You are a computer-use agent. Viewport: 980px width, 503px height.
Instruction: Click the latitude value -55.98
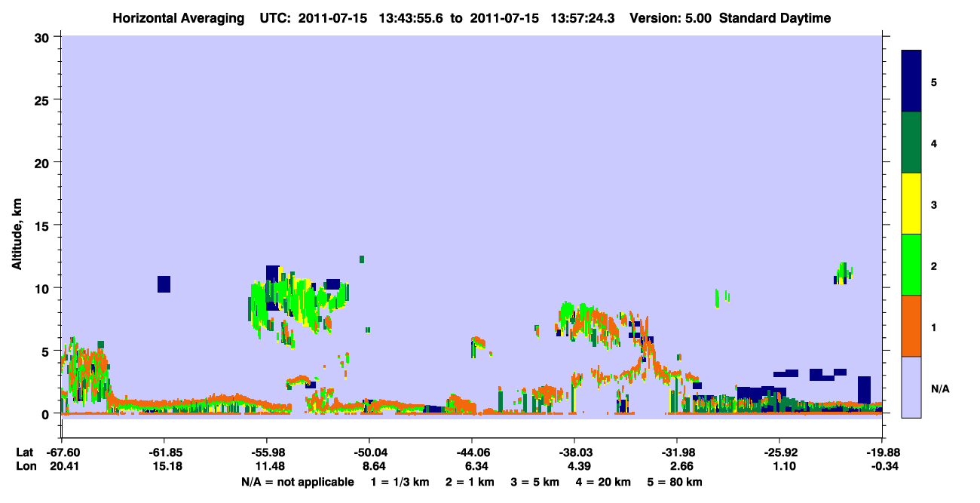267,452
